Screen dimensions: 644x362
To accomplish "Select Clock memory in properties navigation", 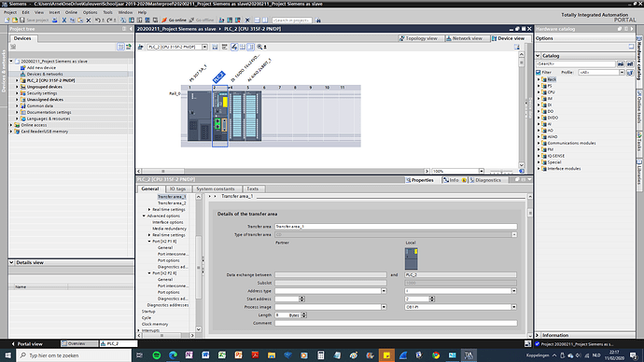I will tap(155, 325).
